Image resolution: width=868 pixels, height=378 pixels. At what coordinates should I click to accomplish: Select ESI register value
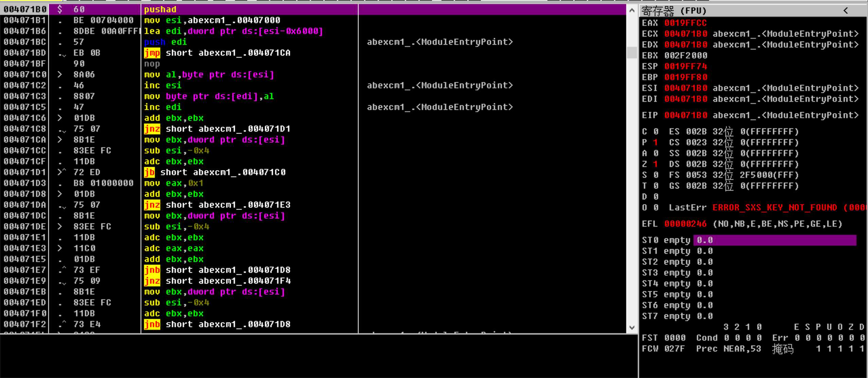685,88
